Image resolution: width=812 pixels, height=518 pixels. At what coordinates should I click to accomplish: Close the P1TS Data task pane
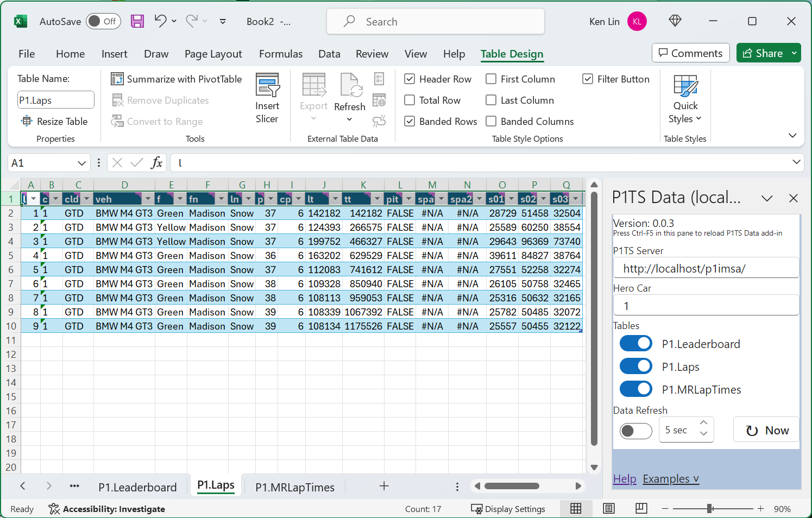coord(794,198)
